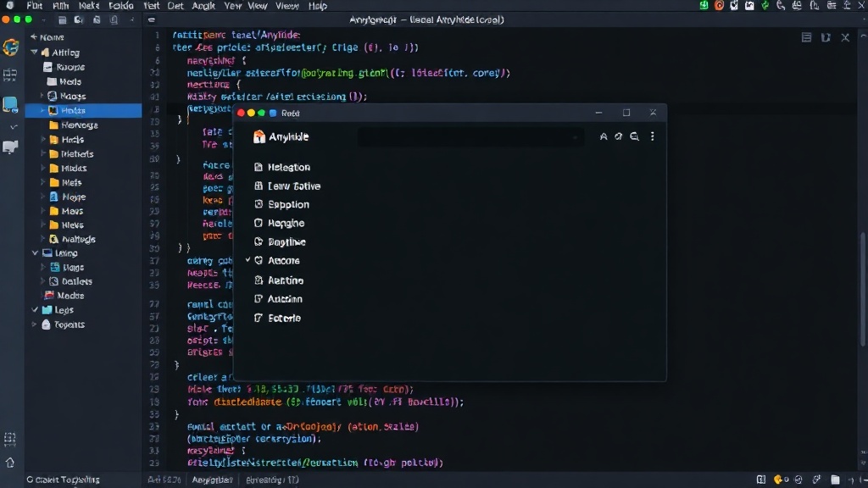Click the 'A' font icon in popup header
The height and width of the screenshot is (488, 868).
(x=604, y=136)
